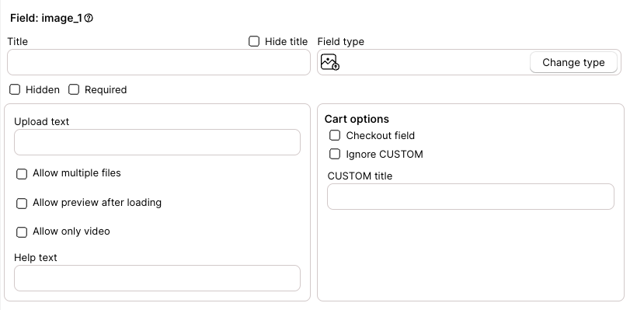Click the Upload text label
The image size is (644, 310).
point(41,121)
